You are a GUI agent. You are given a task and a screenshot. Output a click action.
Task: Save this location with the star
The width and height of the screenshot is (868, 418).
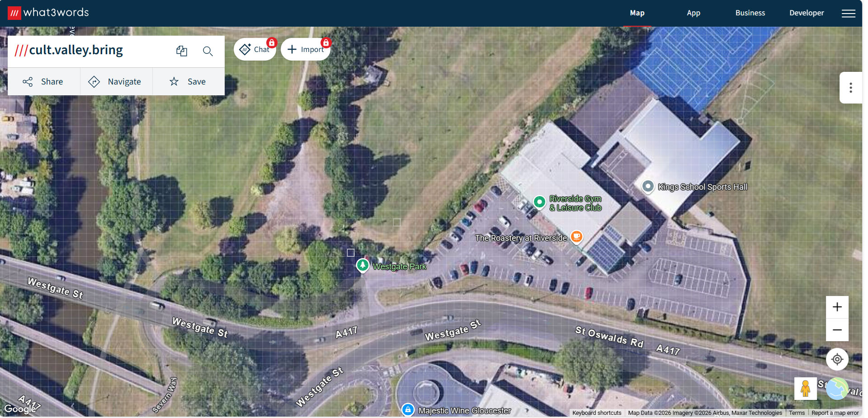pyautogui.click(x=189, y=82)
